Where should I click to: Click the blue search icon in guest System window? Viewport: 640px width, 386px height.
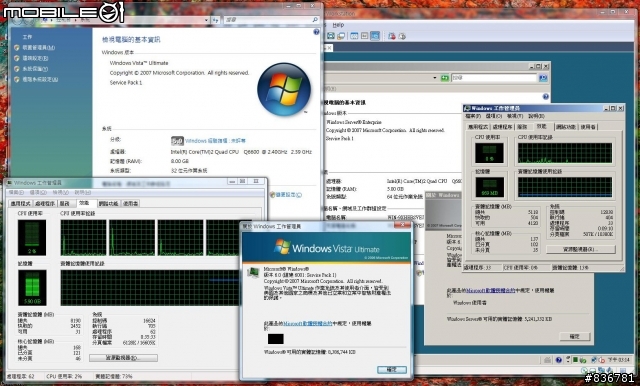tap(543, 78)
